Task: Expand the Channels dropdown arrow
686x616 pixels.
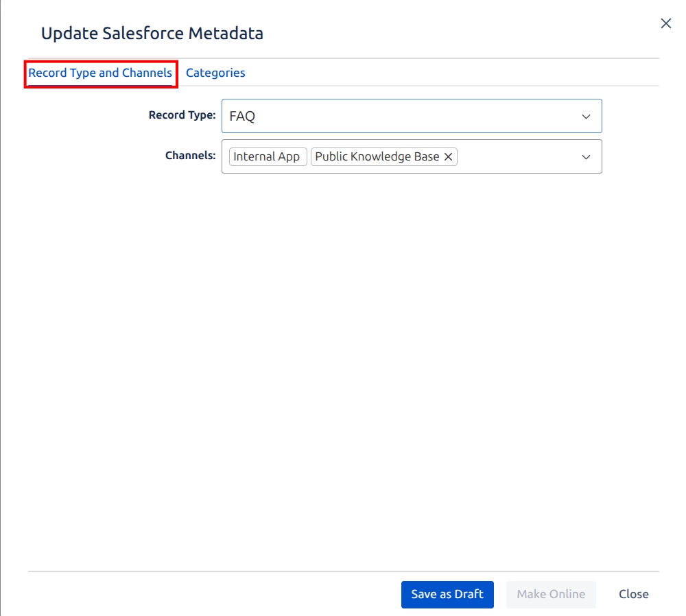Action: tap(586, 157)
